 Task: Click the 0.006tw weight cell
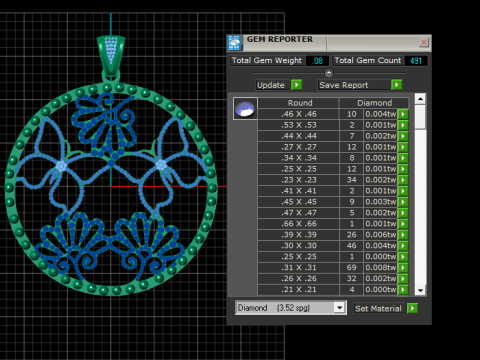tap(380, 235)
